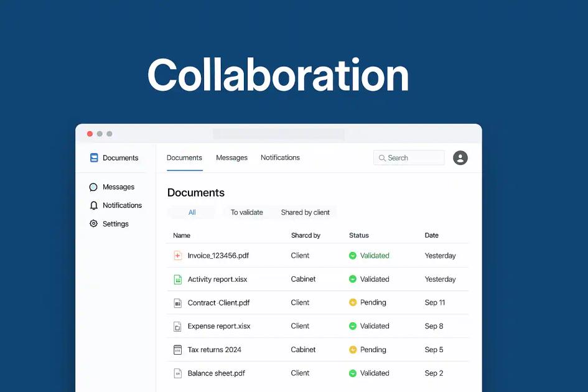Click Cabinet cell in Activity report row
The height and width of the screenshot is (392, 588).
(303, 279)
